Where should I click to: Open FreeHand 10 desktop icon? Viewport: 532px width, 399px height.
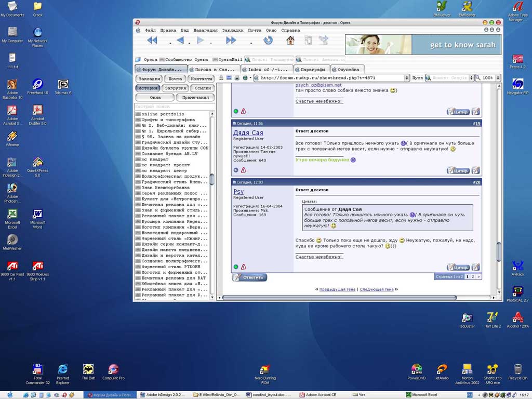37,87
